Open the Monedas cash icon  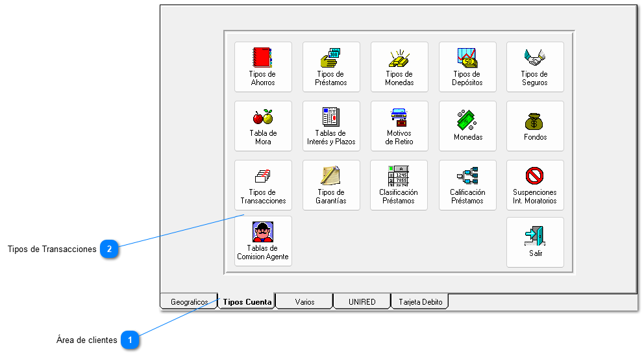point(467,126)
